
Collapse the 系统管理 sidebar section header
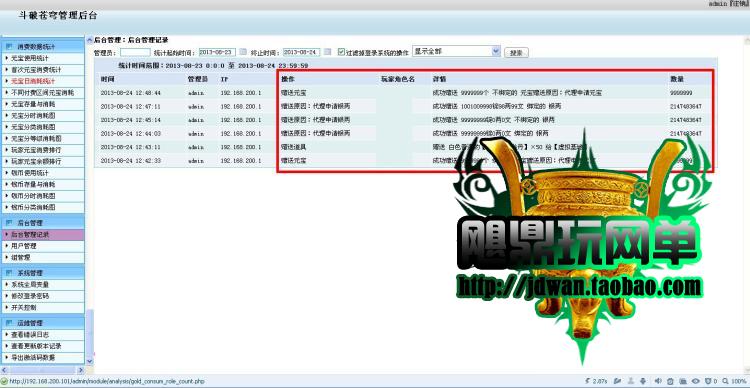pos(43,273)
